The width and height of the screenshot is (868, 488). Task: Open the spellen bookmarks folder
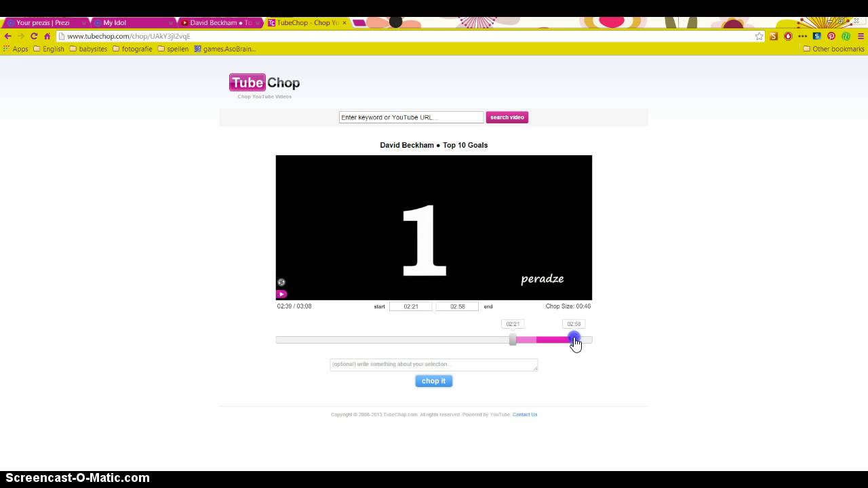point(173,49)
